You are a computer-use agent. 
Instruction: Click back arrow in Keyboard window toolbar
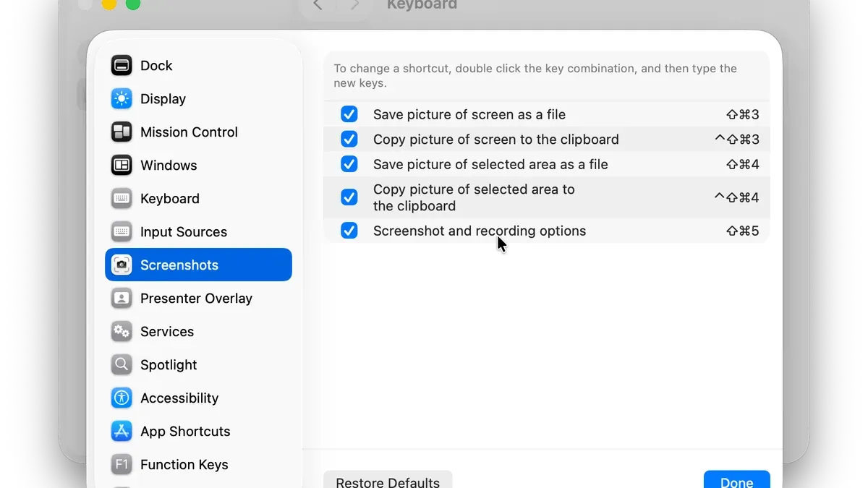pos(318,5)
